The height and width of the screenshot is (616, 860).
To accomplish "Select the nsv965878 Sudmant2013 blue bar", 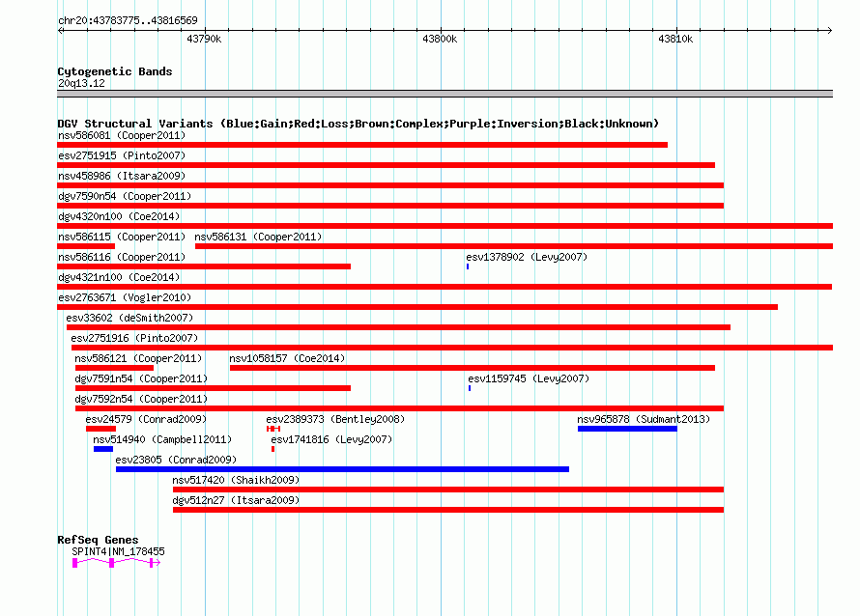I will coord(627,429).
